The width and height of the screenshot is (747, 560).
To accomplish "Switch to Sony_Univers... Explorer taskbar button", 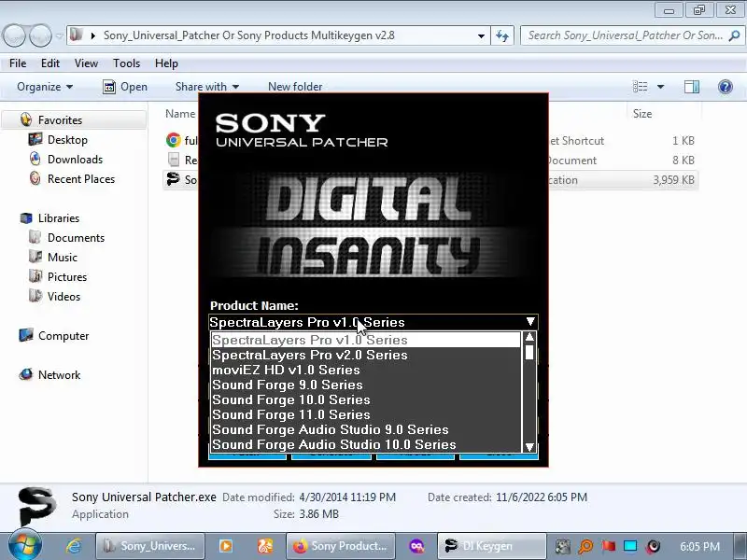I will (150, 546).
